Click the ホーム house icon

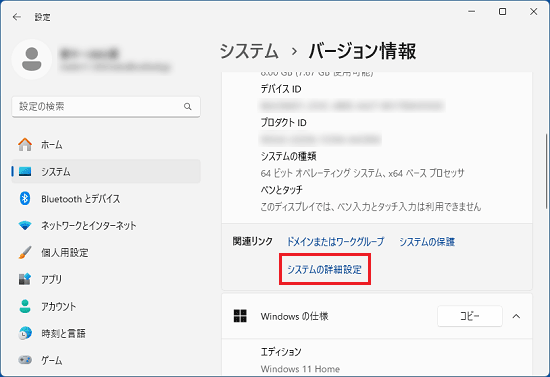[x=25, y=144]
